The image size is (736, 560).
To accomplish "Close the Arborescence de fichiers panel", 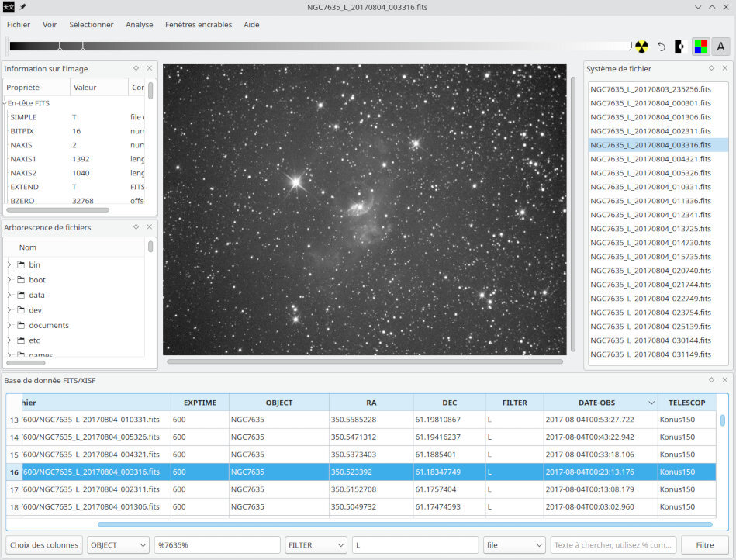I will 150,227.
